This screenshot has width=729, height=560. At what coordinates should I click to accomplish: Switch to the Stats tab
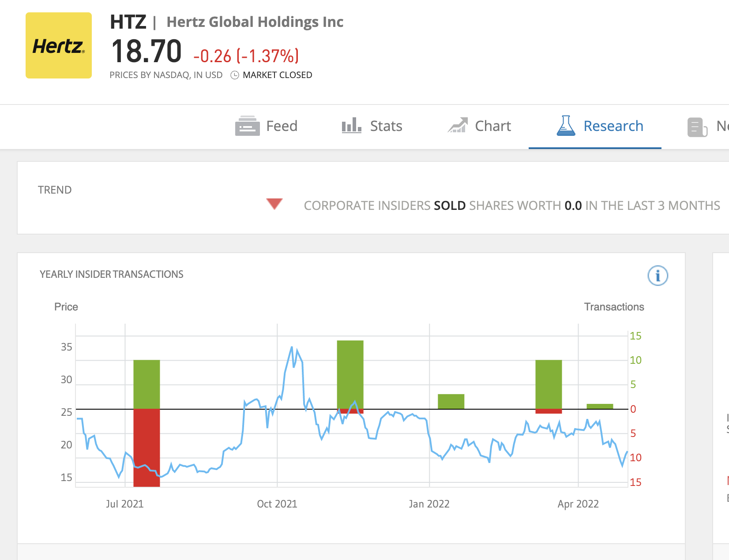tap(372, 126)
